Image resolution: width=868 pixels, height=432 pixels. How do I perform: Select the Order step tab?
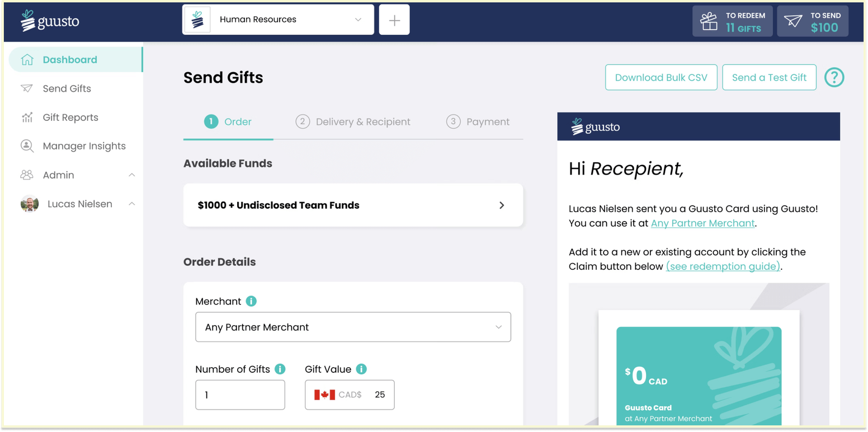pyautogui.click(x=228, y=122)
